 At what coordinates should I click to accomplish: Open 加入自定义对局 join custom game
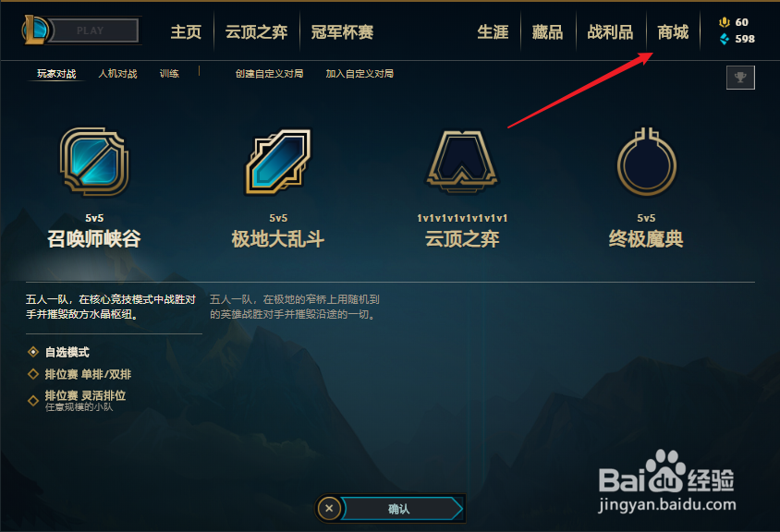pyautogui.click(x=360, y=74)
